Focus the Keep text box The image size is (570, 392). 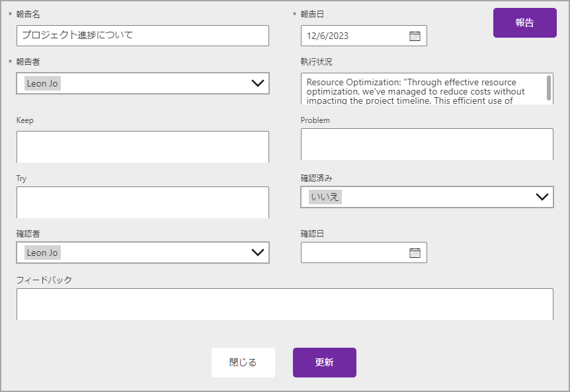click(x=142, y=147)
